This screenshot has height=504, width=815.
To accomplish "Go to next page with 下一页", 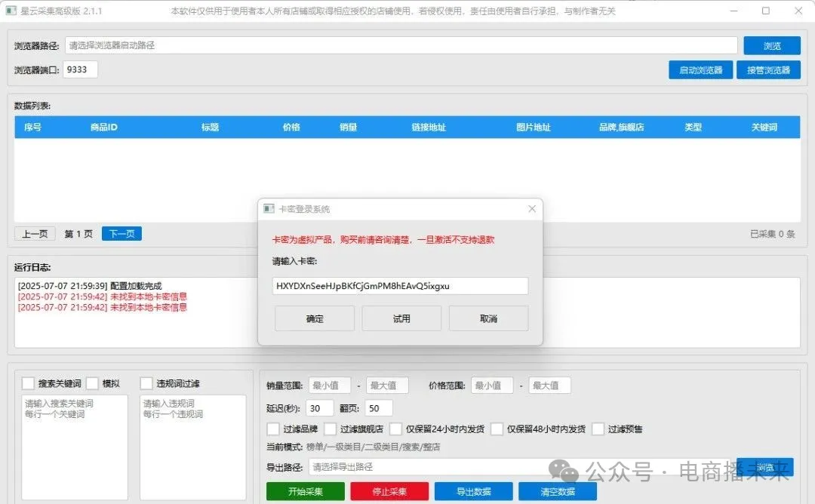I will pyautogui.click(x=121, y=234).
